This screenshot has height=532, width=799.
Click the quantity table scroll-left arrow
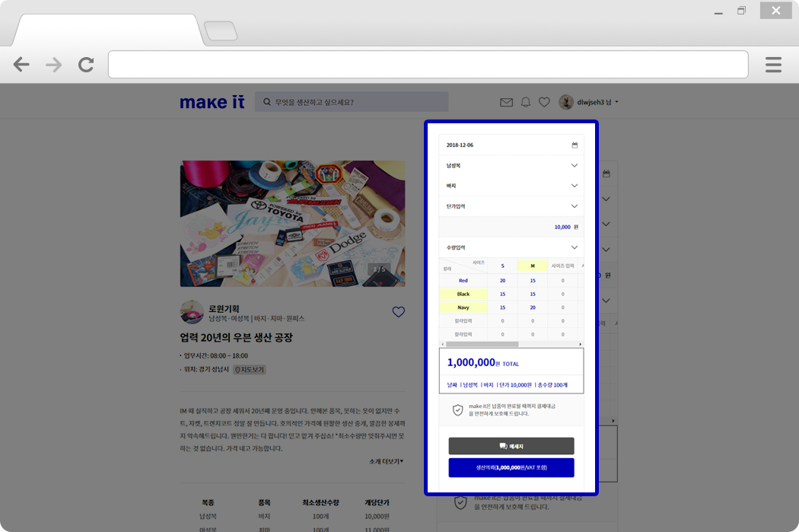coord(442,345)
